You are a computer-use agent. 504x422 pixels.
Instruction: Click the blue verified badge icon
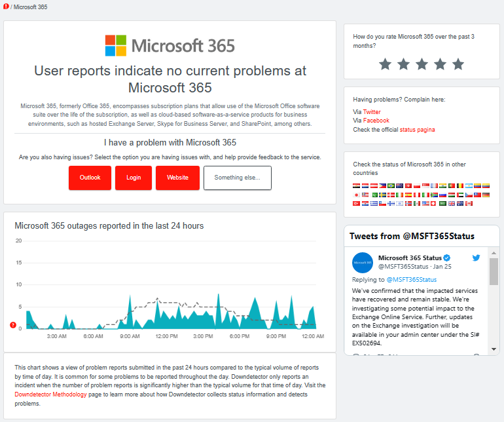point(447,258)
